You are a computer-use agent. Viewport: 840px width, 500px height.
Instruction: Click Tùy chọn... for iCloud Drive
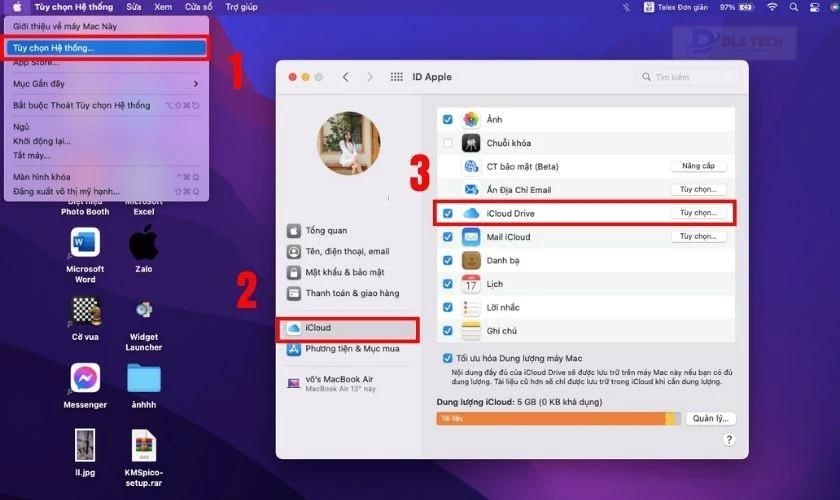pos(699,213)
